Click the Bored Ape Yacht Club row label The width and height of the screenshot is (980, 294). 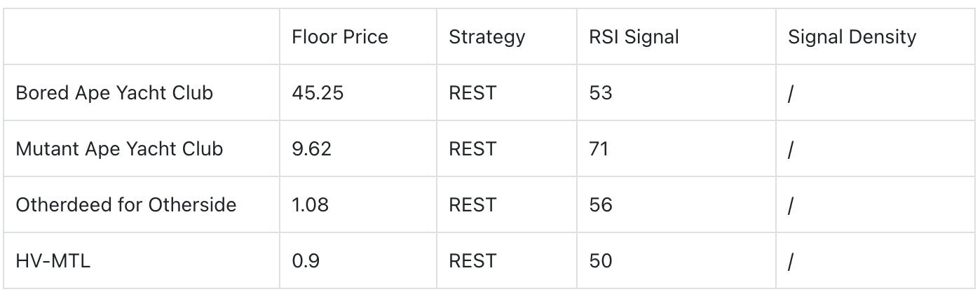tap(114, 92)
